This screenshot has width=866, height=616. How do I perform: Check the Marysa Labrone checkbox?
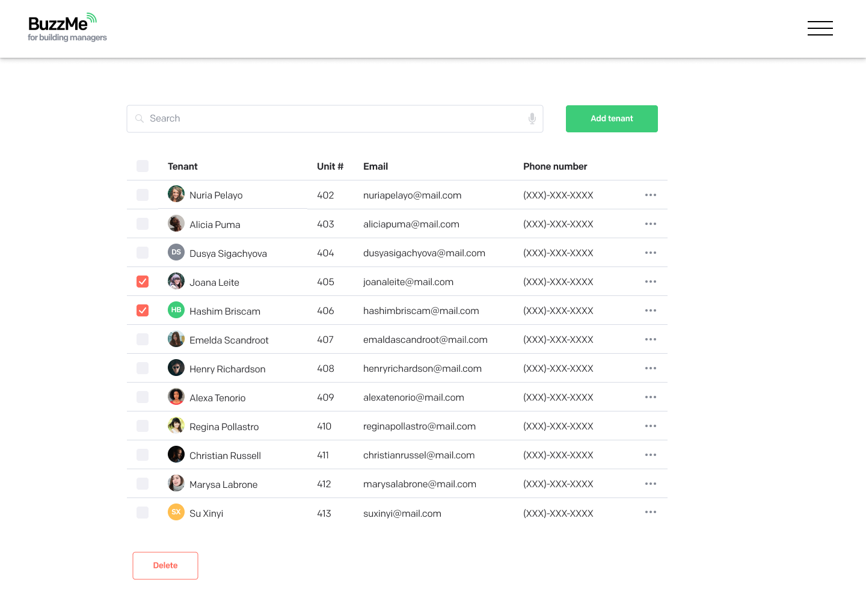click(143, 484)
